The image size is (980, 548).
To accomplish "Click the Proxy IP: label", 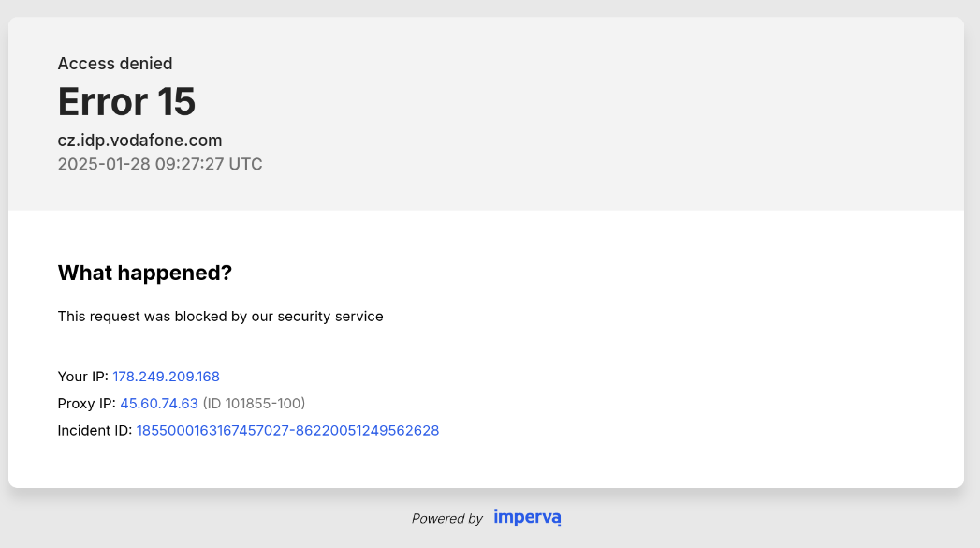I will pyautogui.click(x=86, y=404).
